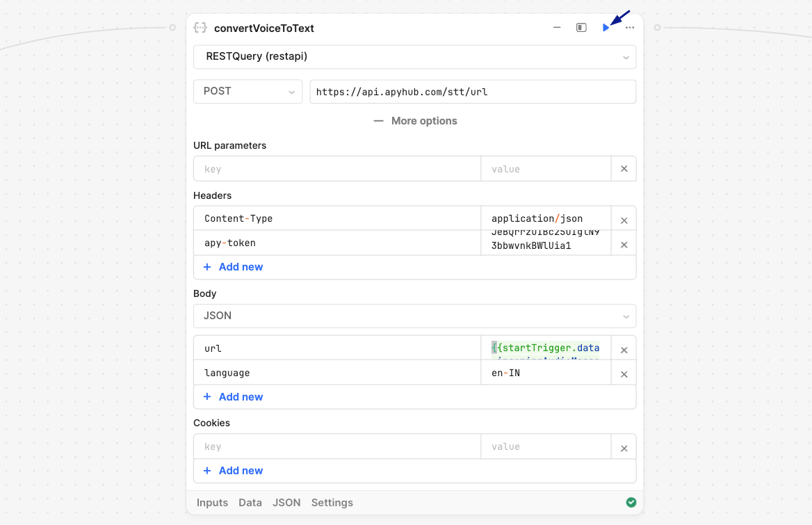Edit the apy-token header key
Viewport: 812px width, 525px height.
point(337,243)
